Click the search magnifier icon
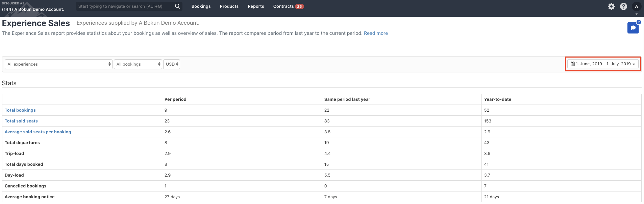The image size is (644, 204). tap(177, 6)
